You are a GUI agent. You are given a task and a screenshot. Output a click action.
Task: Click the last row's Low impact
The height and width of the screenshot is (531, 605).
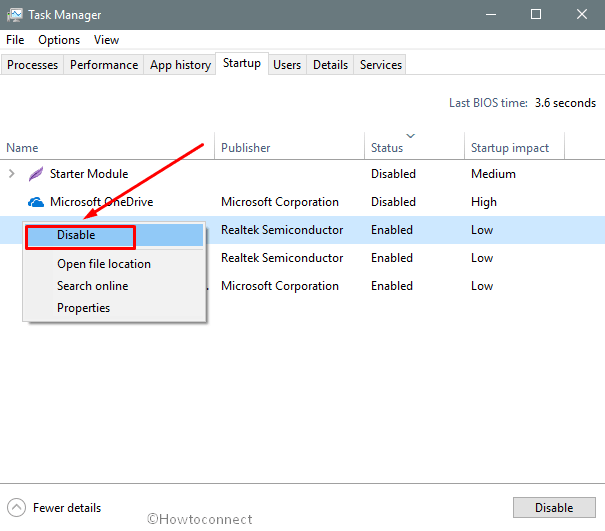click(482, 286)
